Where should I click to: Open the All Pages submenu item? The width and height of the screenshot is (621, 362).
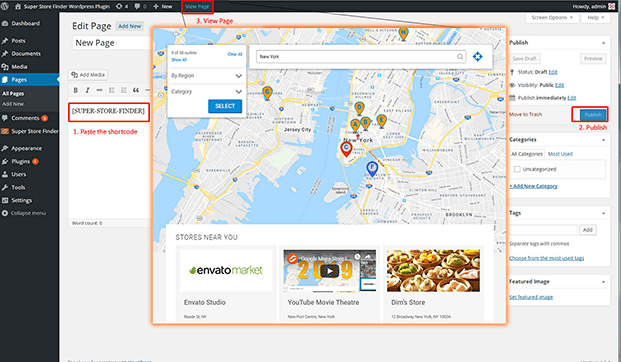pyautogui.click(x=13, y=94)
